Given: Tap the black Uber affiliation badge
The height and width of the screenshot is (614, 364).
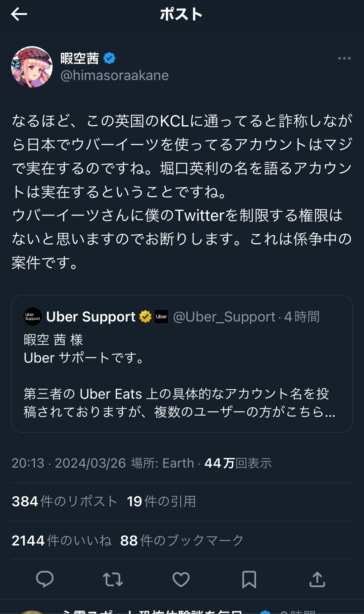Looking at the screenshot, I should (161, 317).
